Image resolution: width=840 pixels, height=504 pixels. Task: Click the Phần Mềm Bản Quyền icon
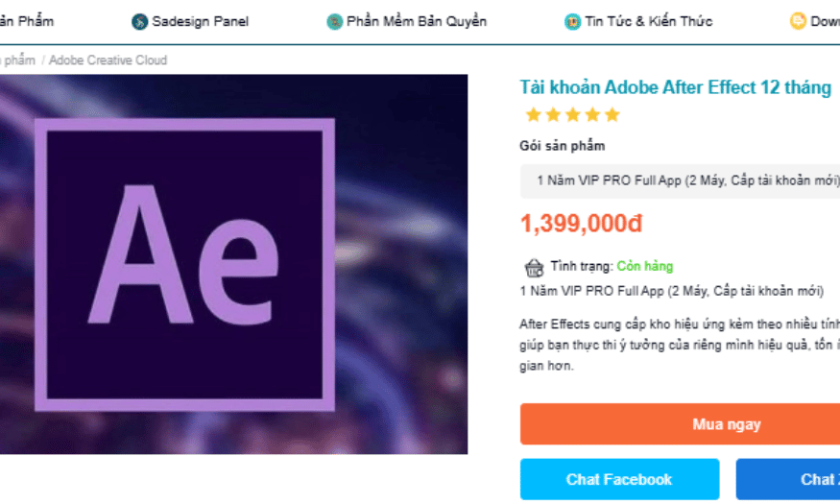(x=334, y=21)
